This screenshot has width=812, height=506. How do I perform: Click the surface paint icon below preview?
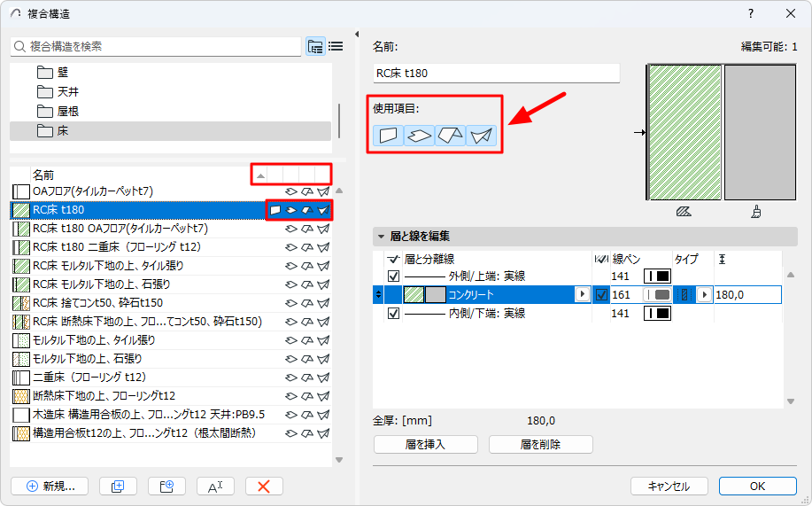point(756,212)
